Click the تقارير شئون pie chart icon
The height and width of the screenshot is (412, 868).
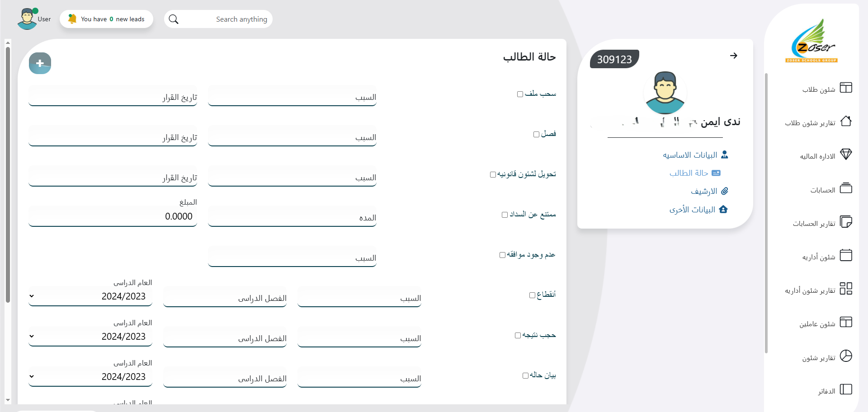click(845, 356)
